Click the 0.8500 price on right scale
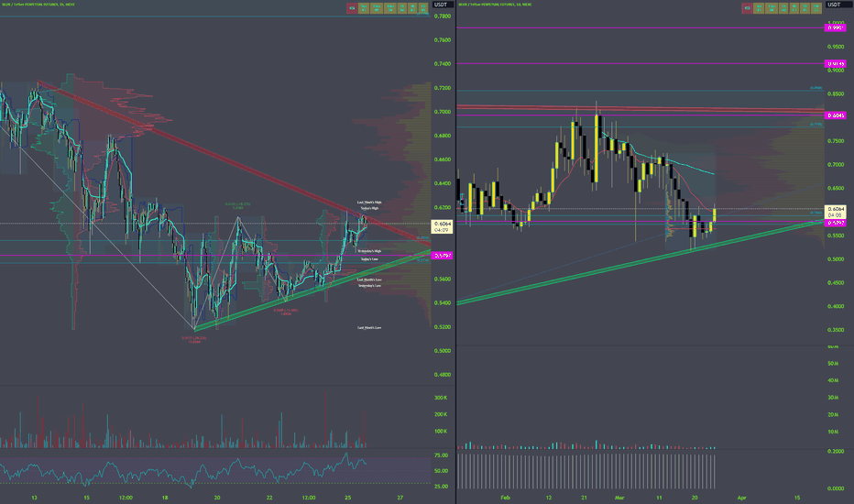 coord(836,94)
